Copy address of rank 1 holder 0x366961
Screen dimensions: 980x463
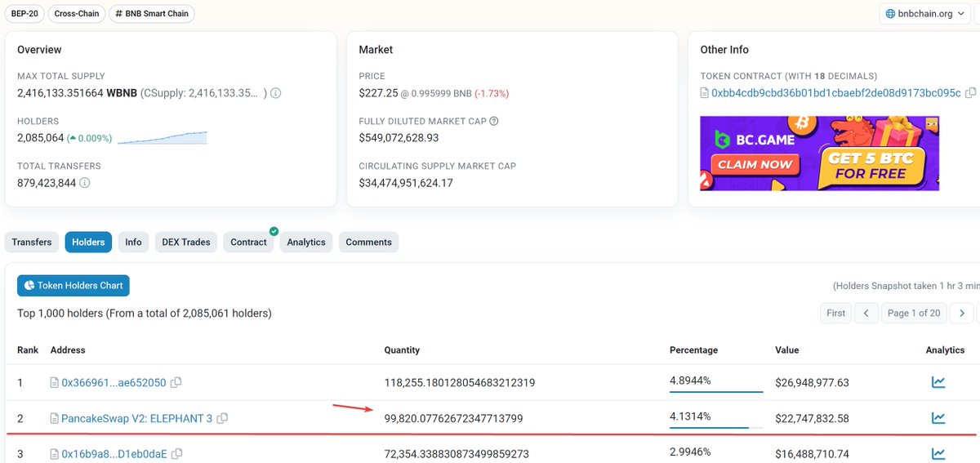(x=176, y=382)
